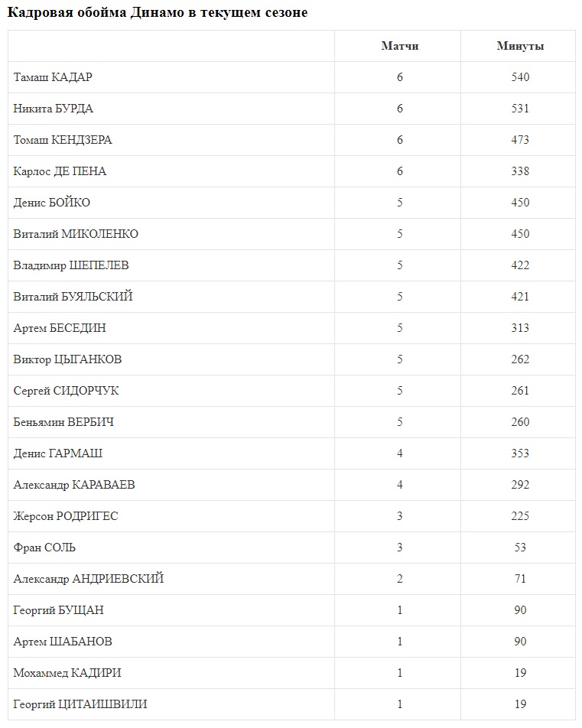Click the table title Кадровая обойма Динамо
This screenshot has width=582, height=728.
point(158,12)
